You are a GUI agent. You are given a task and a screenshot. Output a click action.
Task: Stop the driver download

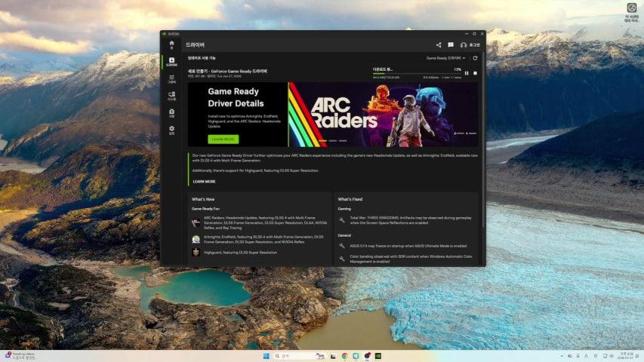[x=475, y=73]
